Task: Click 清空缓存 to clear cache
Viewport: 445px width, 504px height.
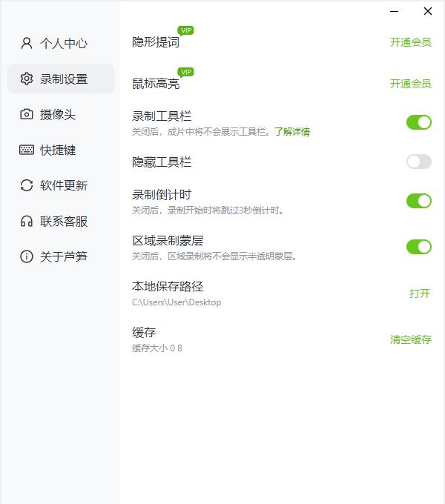Action: click(410, 339)
